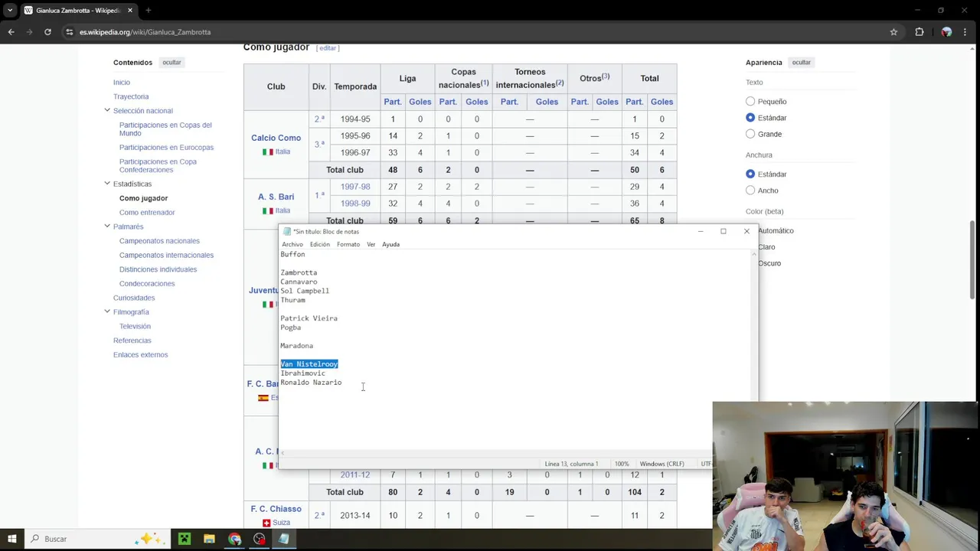
Task: Go to Referencias in contents
Action: point(132,341)
